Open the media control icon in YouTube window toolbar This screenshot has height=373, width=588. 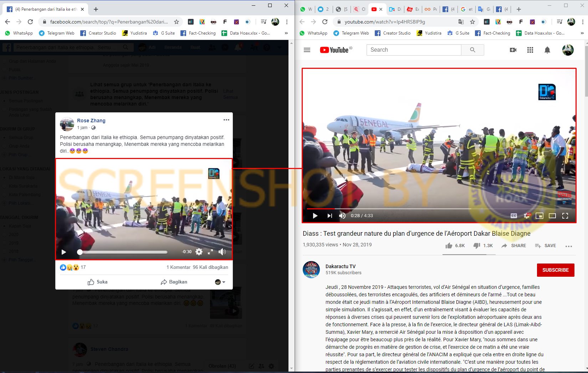click(560, 22)
